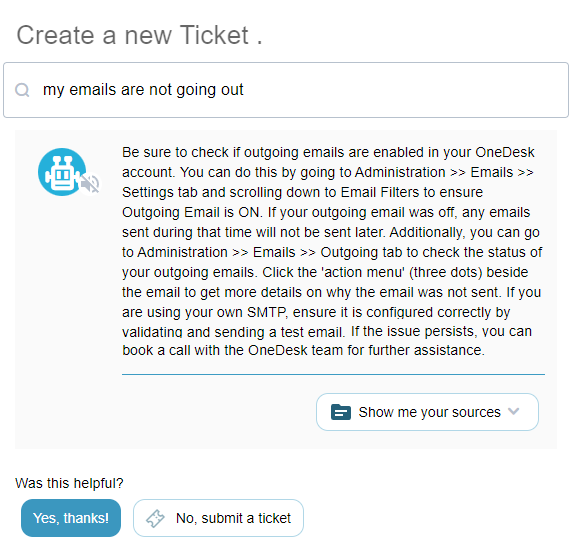
Task: Click the 'Was this helpful?' label
Action: (69, 483)
